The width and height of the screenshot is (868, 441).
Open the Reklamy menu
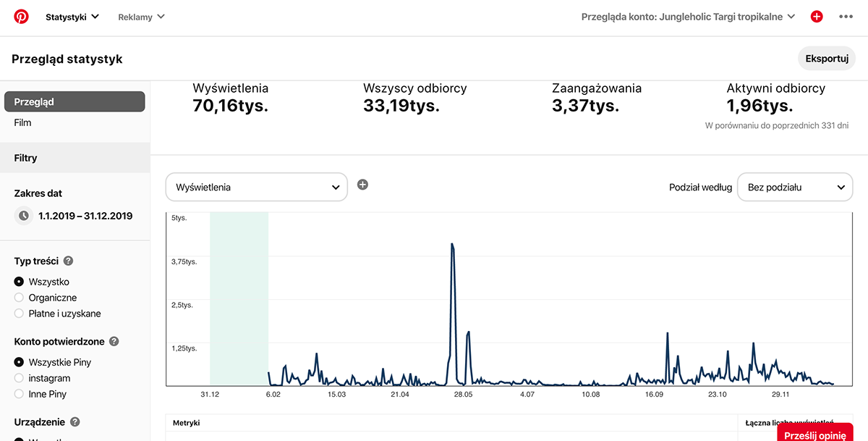pos(141,17)
